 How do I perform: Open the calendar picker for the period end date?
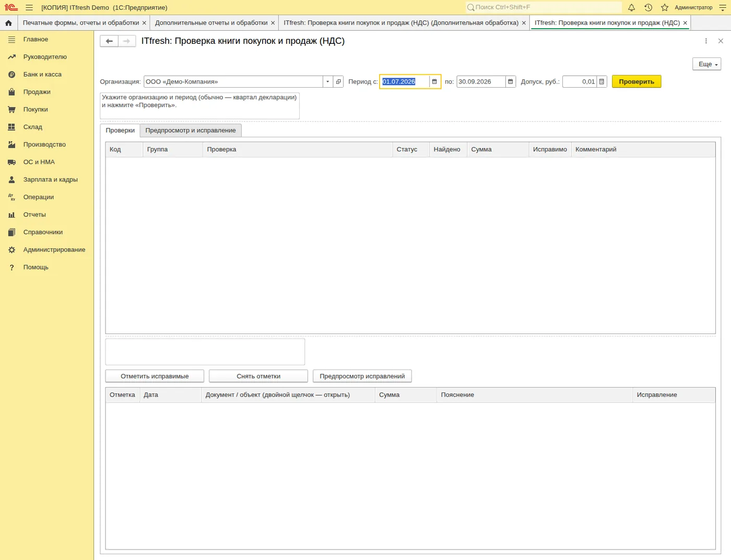(x=511, y=81)
